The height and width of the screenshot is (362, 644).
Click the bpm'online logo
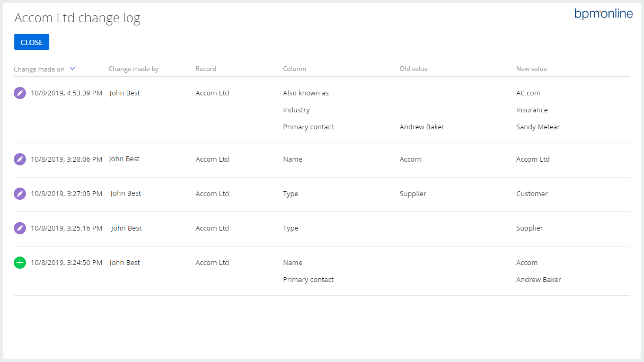pyautogui.click(x=604, y=14)
